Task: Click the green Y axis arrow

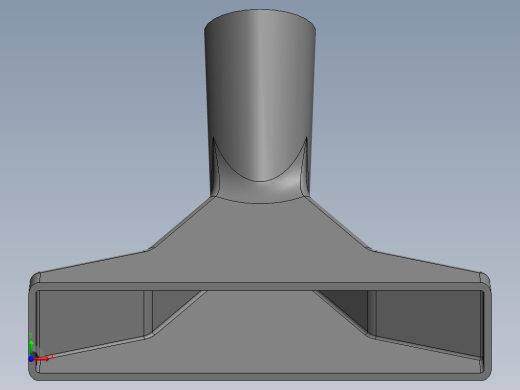Action: pyautogui.click(x=31, y=349)
